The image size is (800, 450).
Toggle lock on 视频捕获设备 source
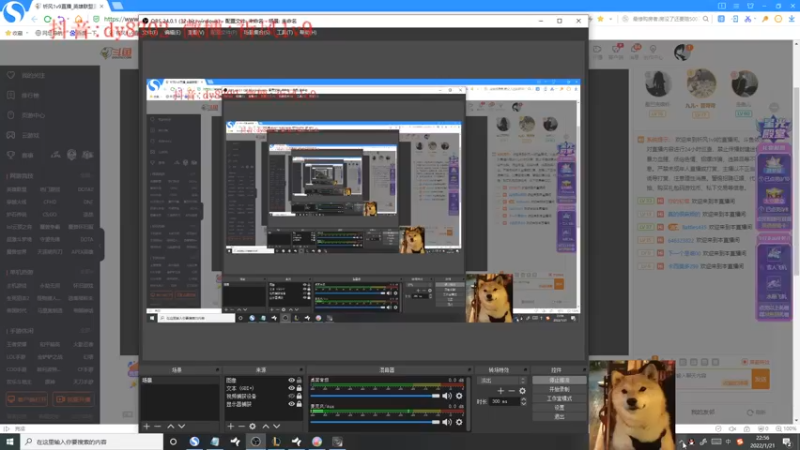click(x=299, y=396)
